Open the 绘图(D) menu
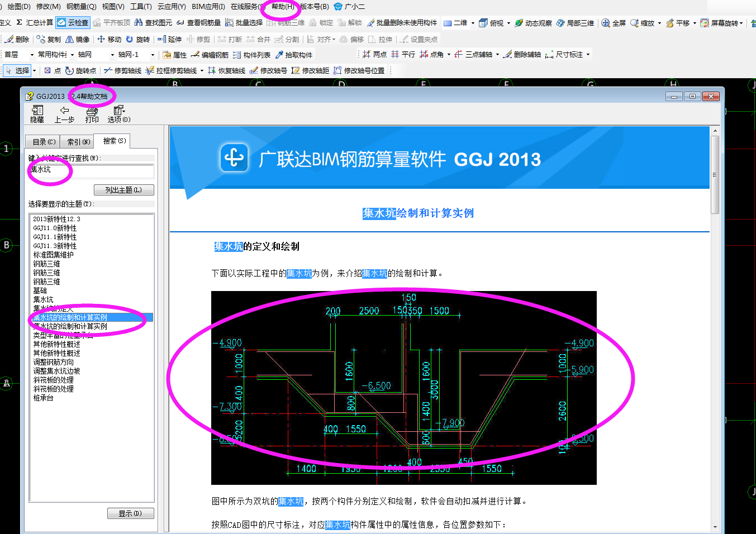Image resolution: width=756 pixels, height=534 pixels. pos(19,7)
